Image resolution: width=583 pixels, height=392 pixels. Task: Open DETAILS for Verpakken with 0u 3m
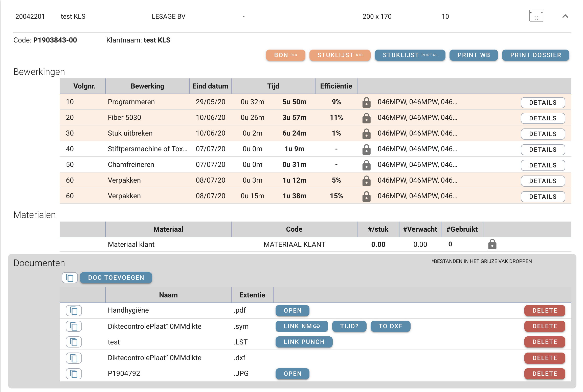[x=543, y=181]
